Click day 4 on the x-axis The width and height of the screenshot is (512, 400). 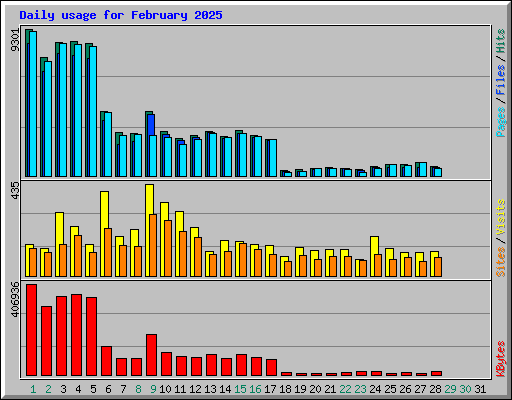point(78,389)
